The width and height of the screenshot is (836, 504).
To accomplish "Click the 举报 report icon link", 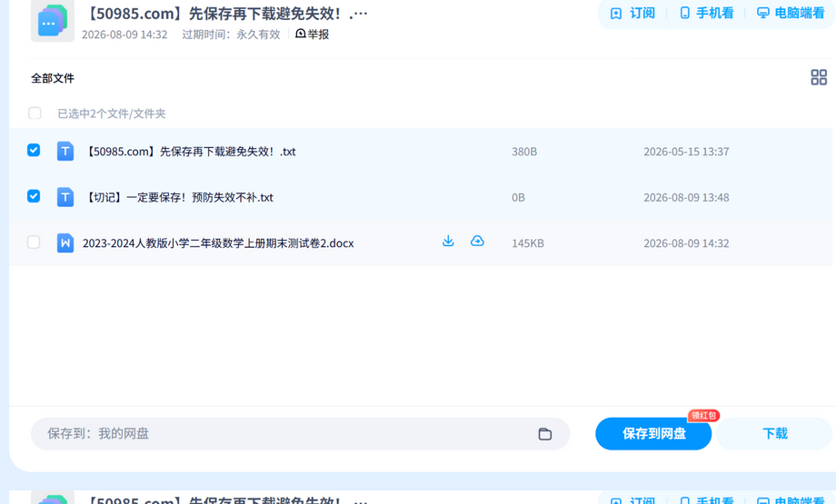I will pyautogui.click(x=312, y=35).
